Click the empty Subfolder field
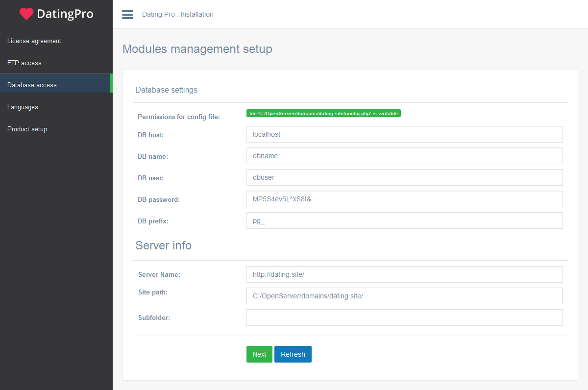Image resolution: width=588 pixels, height=390 pixels. [404, 317]
